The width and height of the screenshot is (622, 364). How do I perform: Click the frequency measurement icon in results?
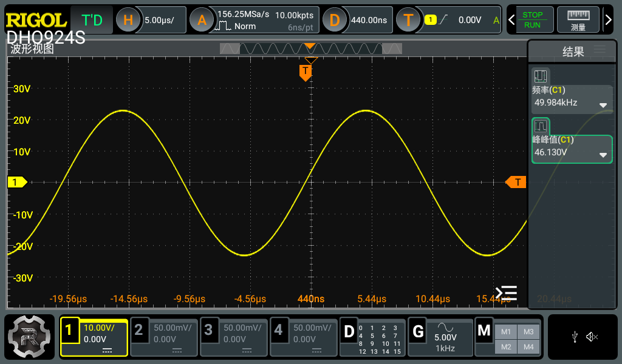tap(540, 76)
